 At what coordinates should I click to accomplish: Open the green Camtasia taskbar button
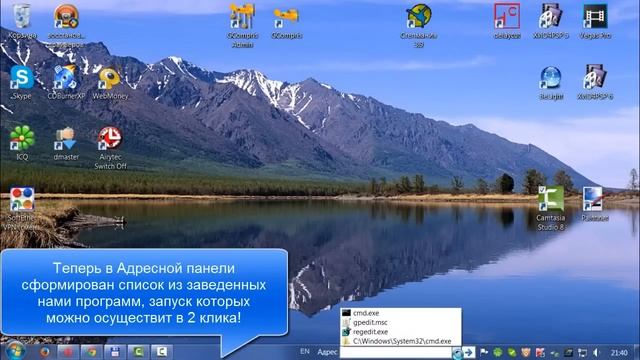(x=139, y=351)
